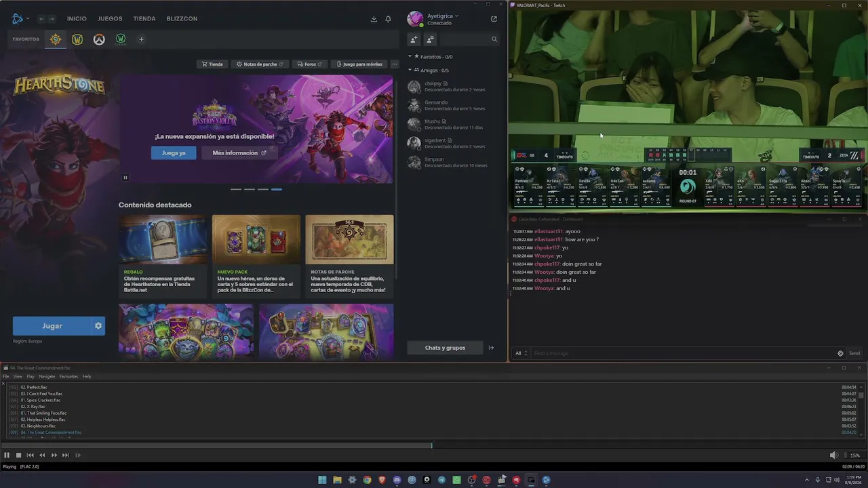868x488 pixels.
Task: Open more Hearthstone options ellipsis
Action: [x=395, y=64]
